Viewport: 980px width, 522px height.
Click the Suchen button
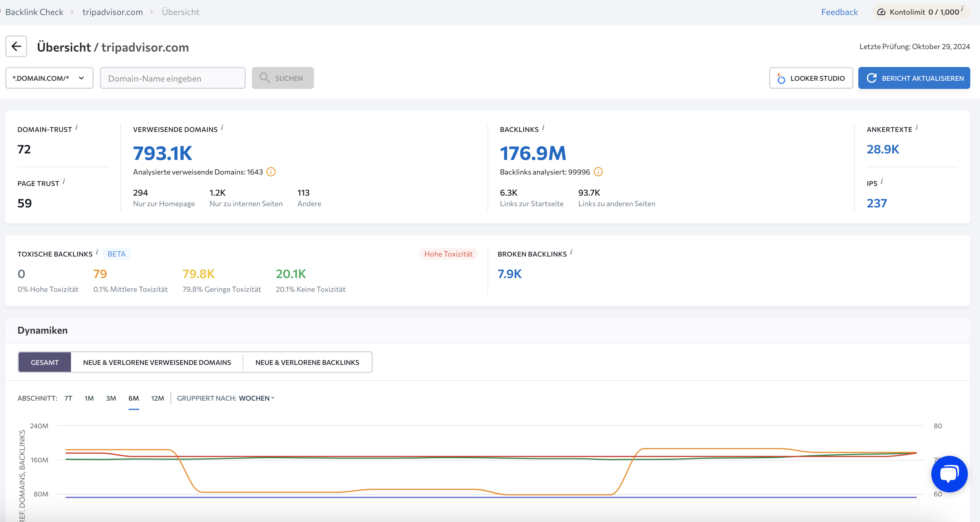point(283,78)
